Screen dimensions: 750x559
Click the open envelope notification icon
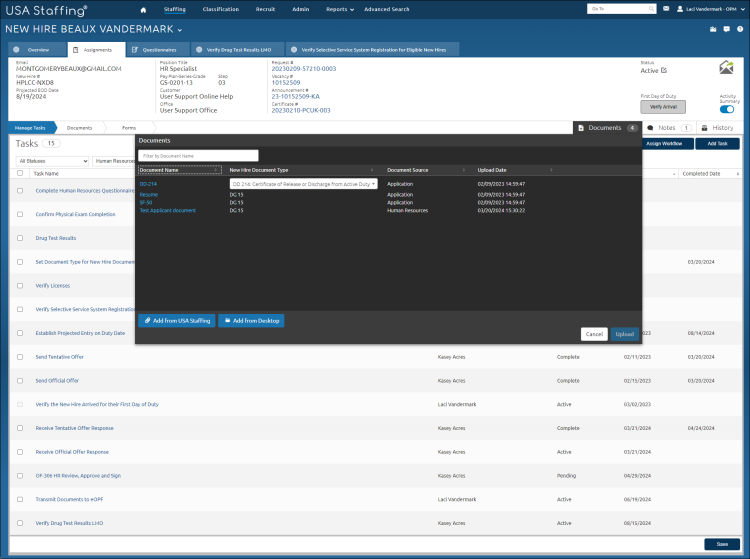pyautogui.click(x=726, y=67)
